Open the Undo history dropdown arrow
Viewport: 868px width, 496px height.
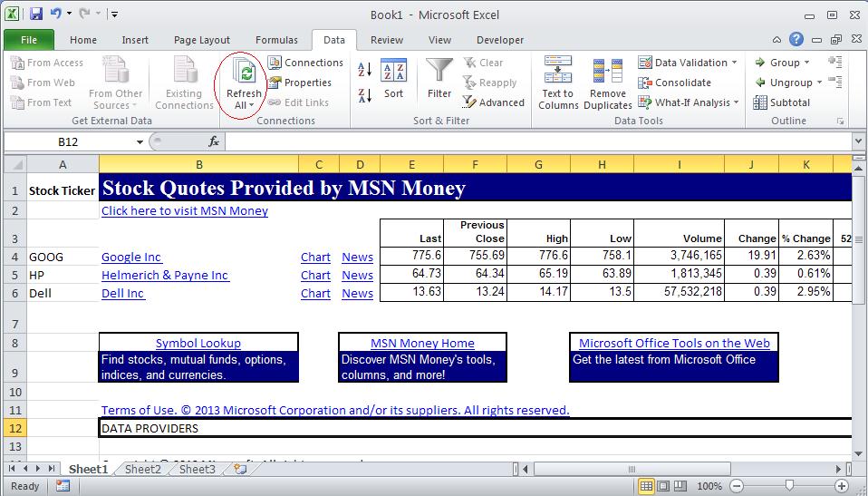tap(69, 14)
